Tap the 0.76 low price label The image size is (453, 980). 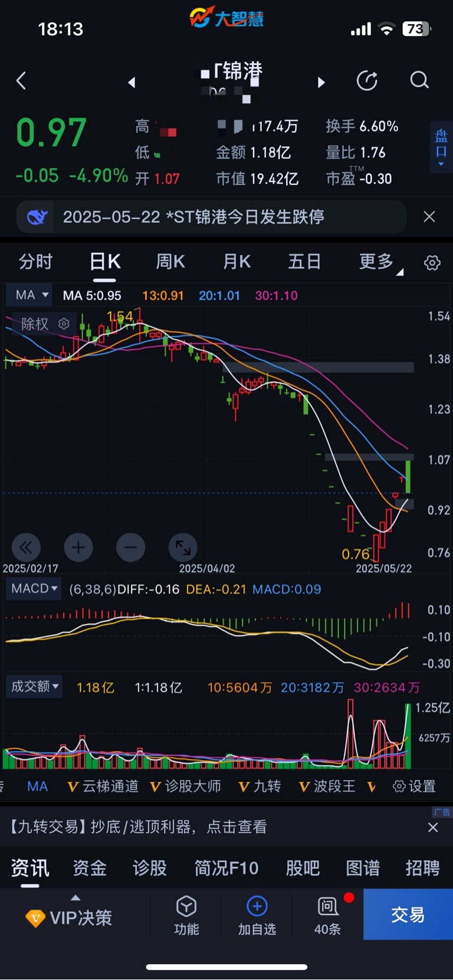356,554
